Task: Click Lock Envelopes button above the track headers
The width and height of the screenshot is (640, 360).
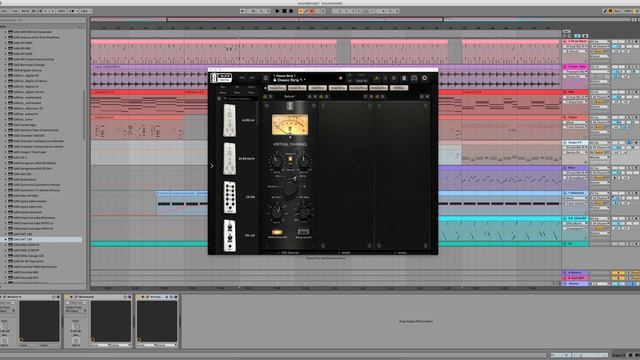Action: click(x=585, y=36)
